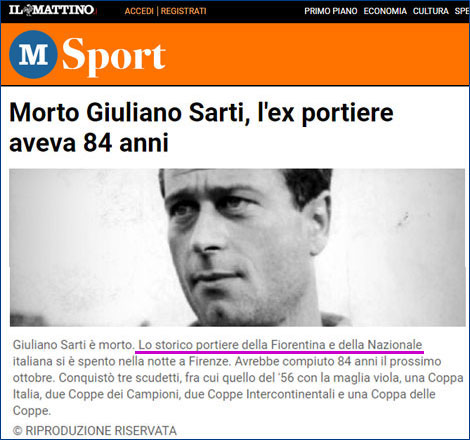Click the Il Mattino logo
Viewport: 470px width, 440px height.
[53, 10]
